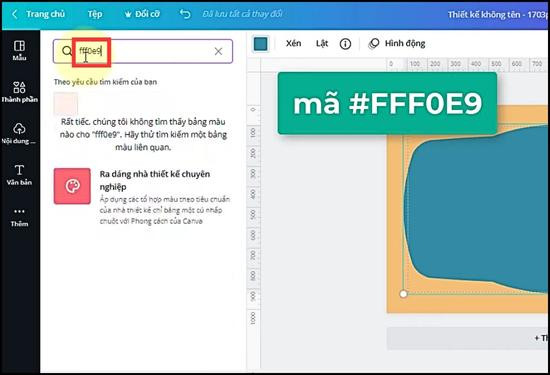
Task: Open the Hình động animation option
Action: [396, 43]
